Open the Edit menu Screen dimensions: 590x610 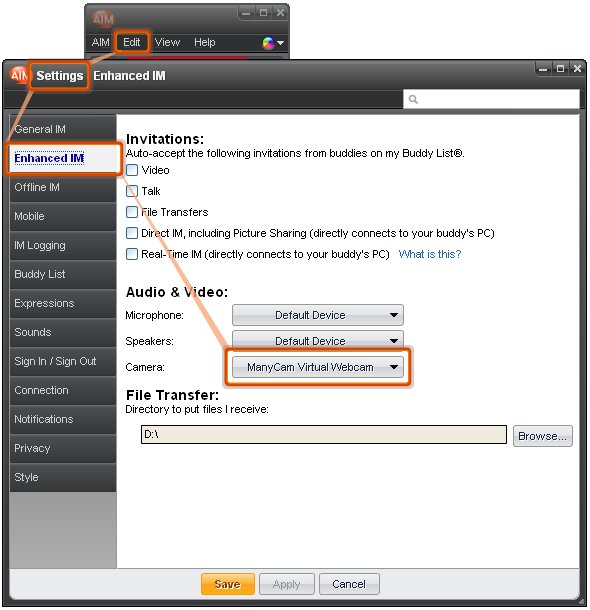[x=131, y=42]
